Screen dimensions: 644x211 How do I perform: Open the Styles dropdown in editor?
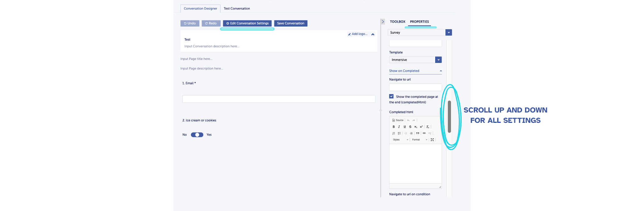(400, 140)
